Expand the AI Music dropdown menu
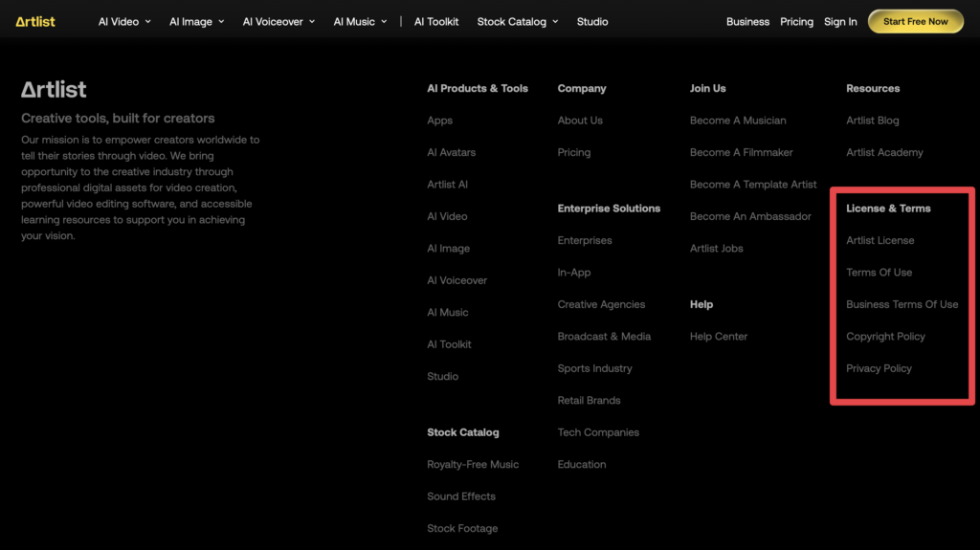The height and width of the screenshot is (550, 980). (360, 21)
